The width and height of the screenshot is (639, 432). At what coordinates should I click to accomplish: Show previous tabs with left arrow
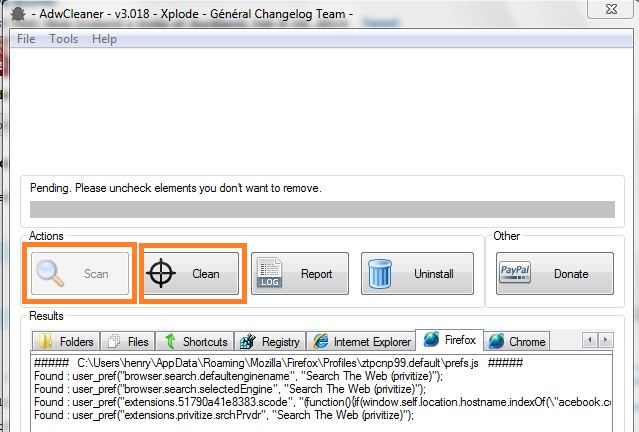coord(590,339)
